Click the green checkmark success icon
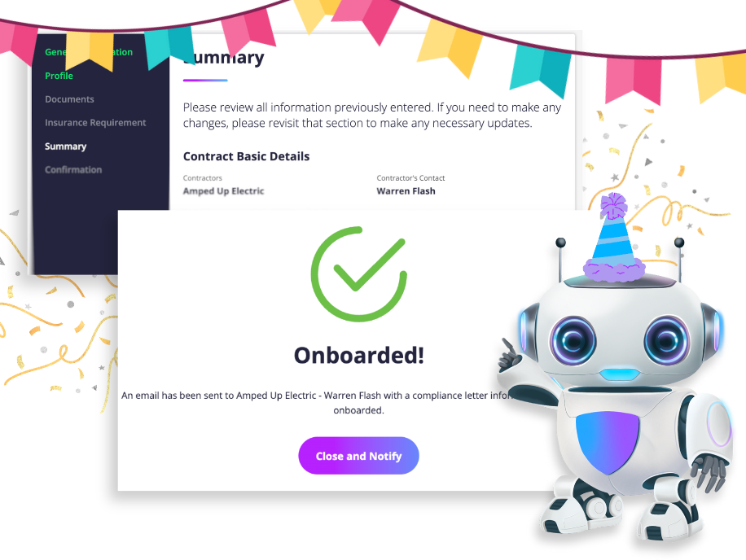746x560 pixels. 358,274
